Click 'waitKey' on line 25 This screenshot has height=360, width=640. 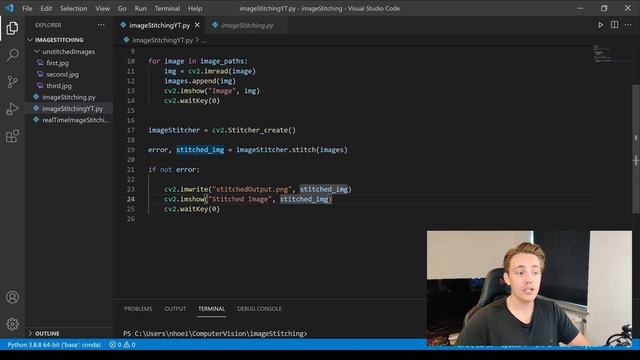tap(194, 209)
